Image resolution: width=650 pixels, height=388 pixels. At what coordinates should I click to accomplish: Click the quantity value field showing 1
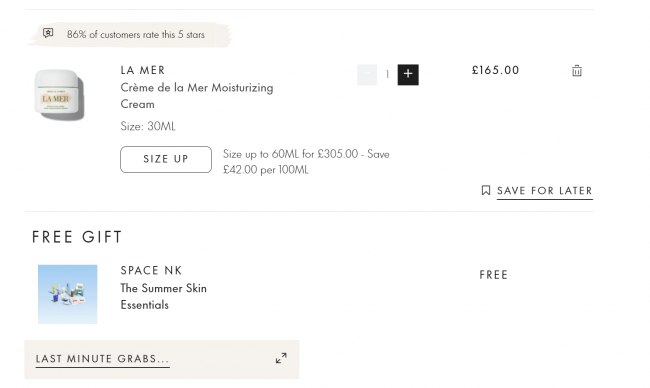click(x=387, y=75)
